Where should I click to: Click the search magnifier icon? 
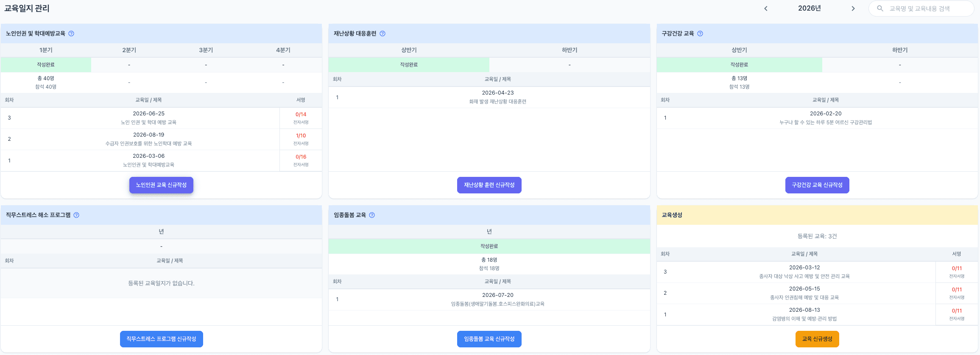880,8
